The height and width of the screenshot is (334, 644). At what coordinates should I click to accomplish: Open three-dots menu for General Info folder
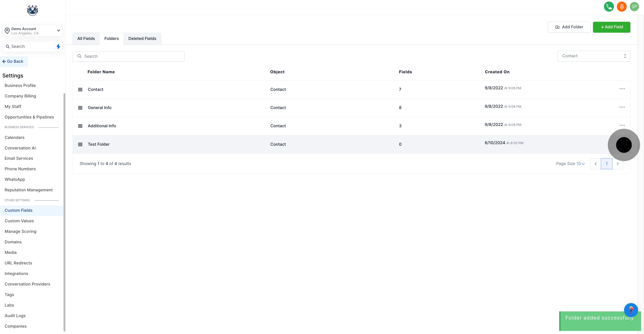622,107
